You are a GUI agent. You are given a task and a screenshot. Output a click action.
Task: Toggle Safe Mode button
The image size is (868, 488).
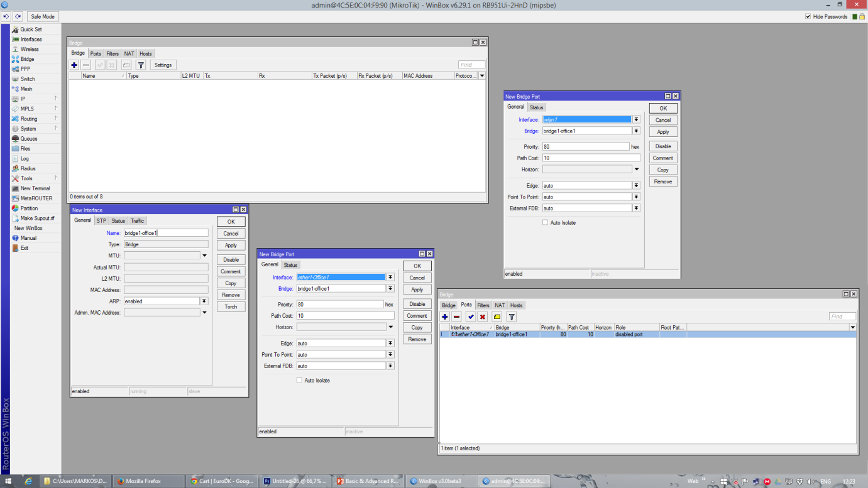pos(42,16)
